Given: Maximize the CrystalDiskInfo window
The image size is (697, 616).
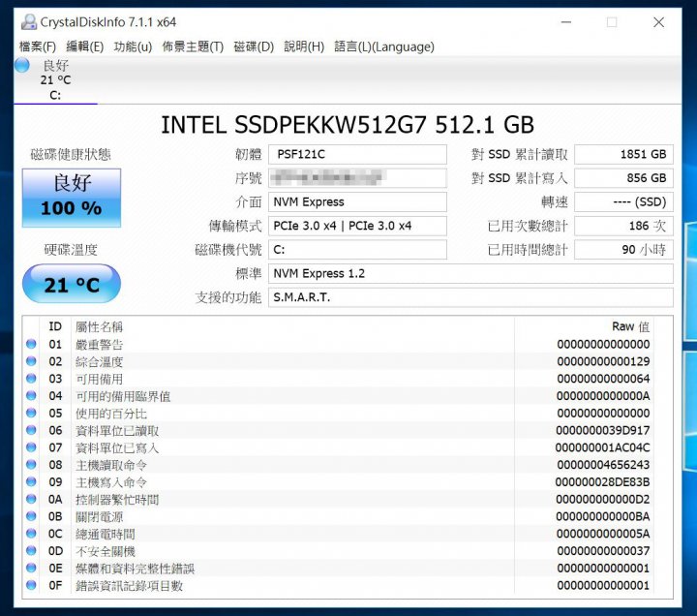Looking at the screenshot, I should (612, 22).
